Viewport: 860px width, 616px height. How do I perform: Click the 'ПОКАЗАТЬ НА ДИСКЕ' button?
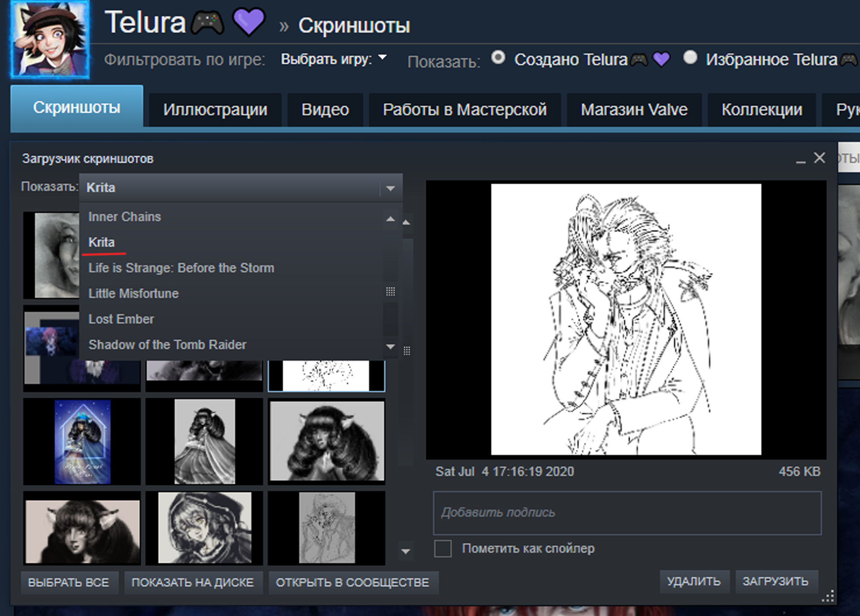[x=192, y=582]
